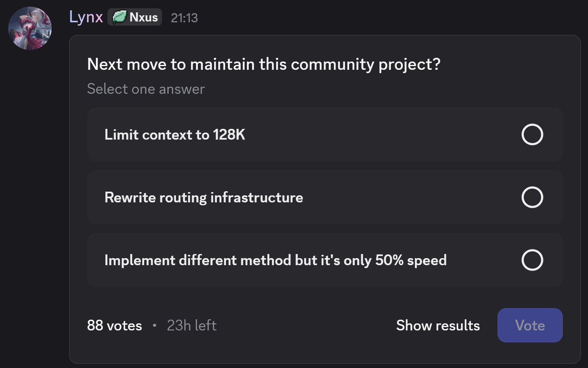Click the green leaf icon in the Nxus tag

(119, 17)
